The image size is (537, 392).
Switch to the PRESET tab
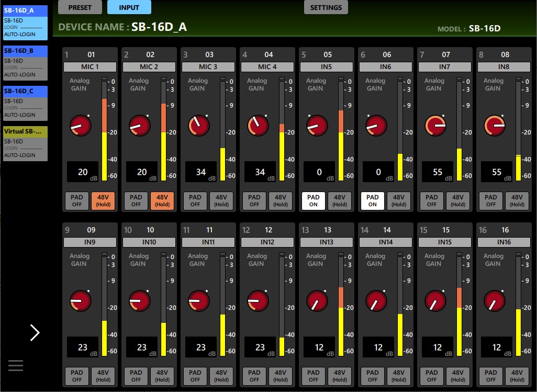coord(80,7)
